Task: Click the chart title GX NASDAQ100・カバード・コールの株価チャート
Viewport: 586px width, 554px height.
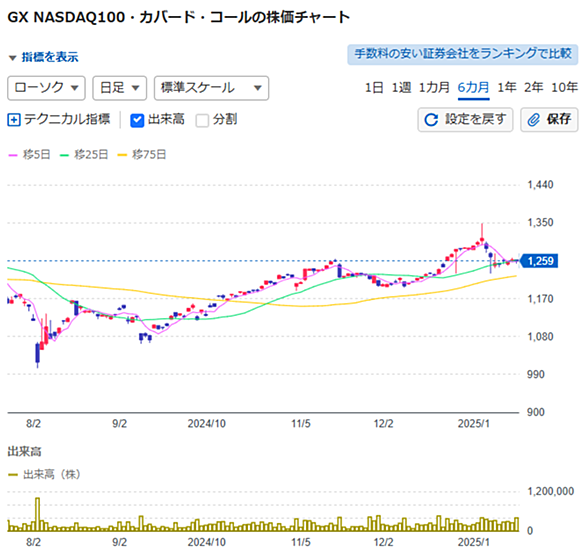Action: (x=179, y=18)
